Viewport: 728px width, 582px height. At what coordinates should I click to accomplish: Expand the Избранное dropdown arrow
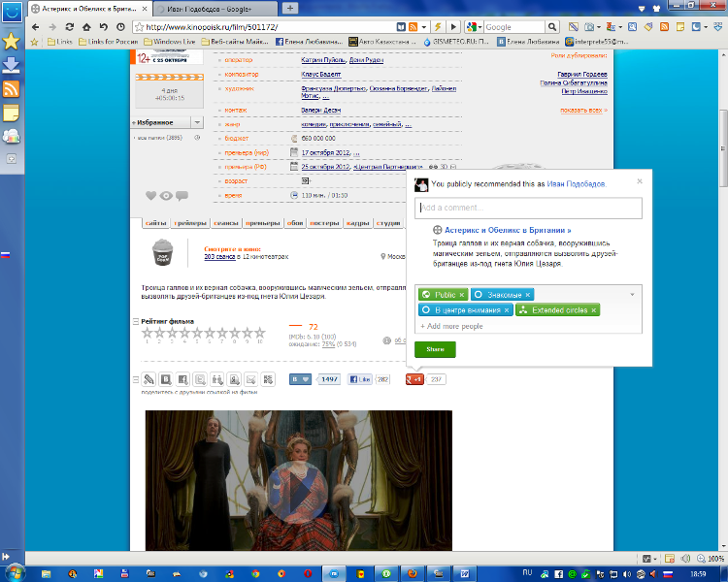[x=197, y=122]
